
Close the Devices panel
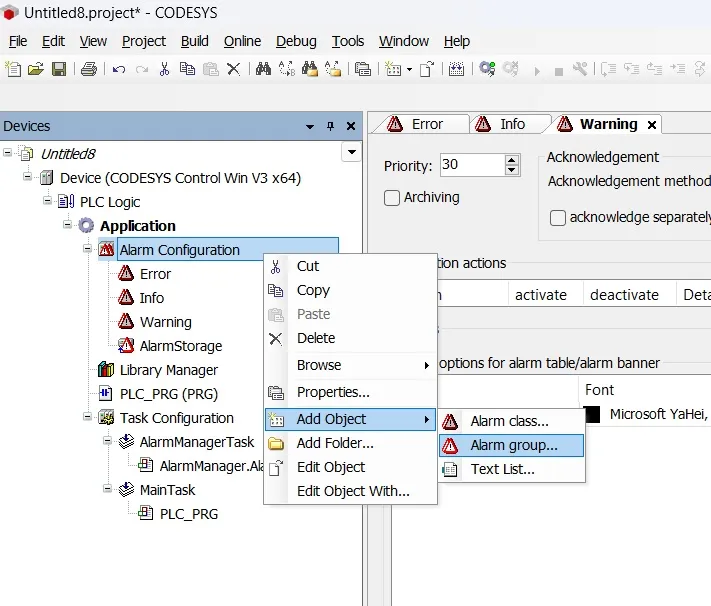click(351, 126)
